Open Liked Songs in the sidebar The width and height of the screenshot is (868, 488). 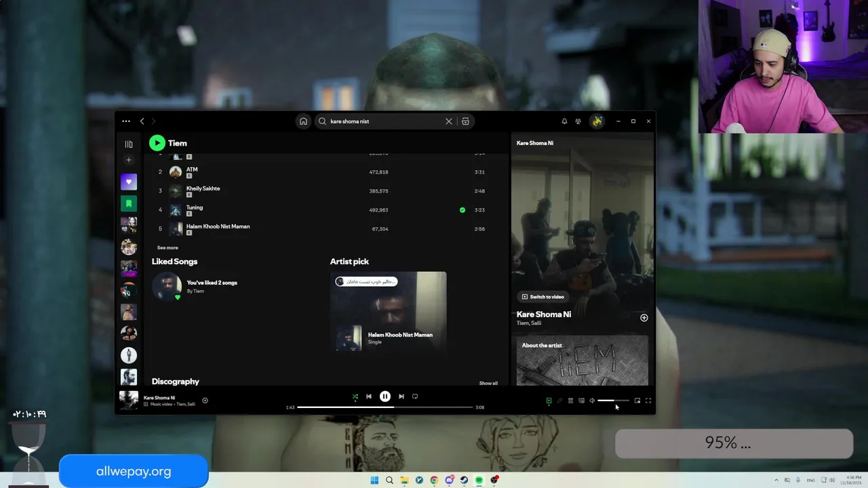129,182
